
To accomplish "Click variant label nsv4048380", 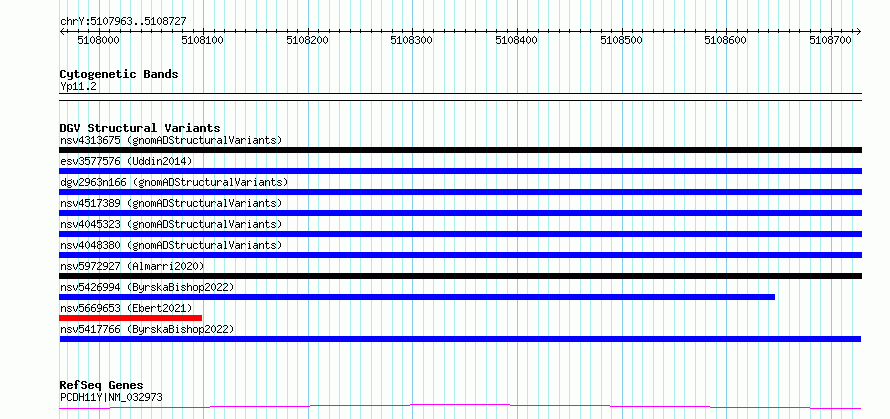I will [x=171, y=245].
